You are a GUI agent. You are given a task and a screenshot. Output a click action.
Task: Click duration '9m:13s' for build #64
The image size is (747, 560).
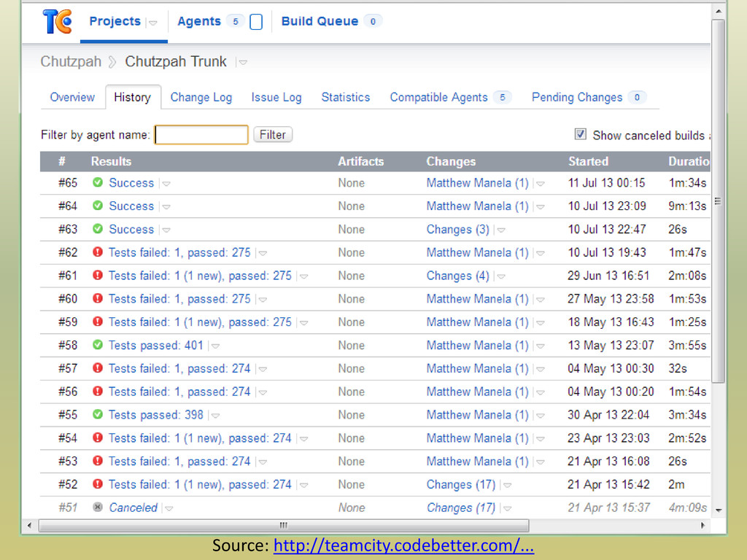point(687,206)
